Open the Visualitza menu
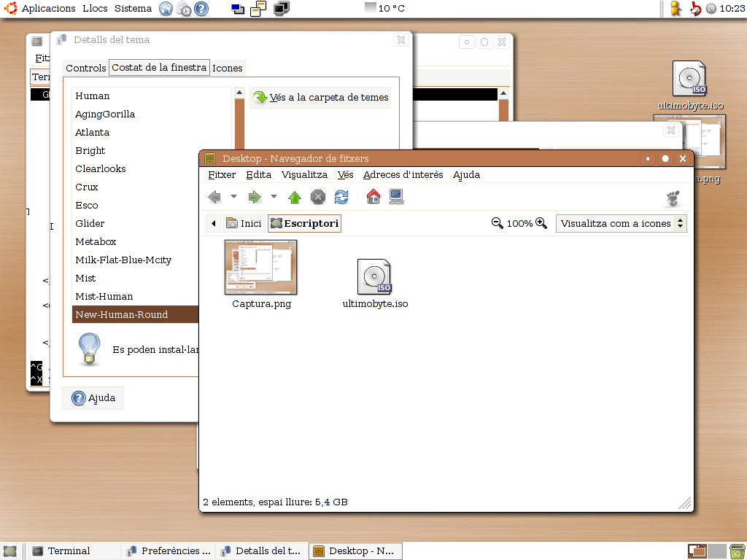 point(304,175)
